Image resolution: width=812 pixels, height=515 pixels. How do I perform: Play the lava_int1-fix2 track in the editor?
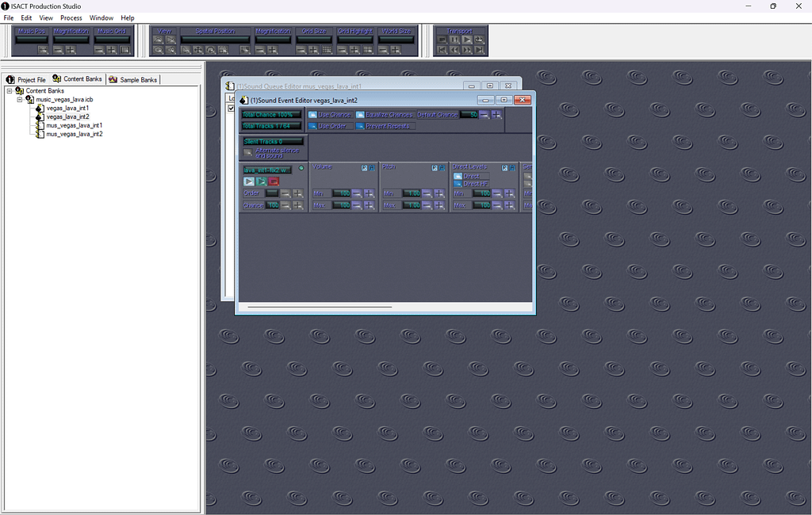point(248,181)
